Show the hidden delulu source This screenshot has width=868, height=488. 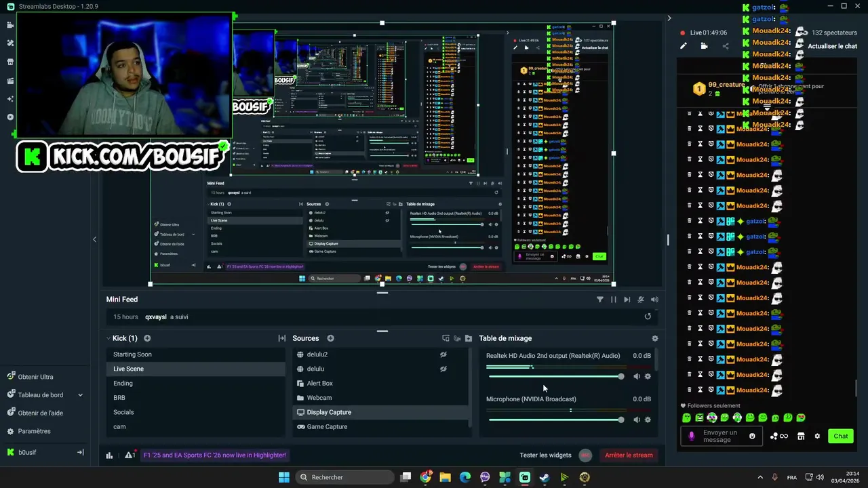443,369
